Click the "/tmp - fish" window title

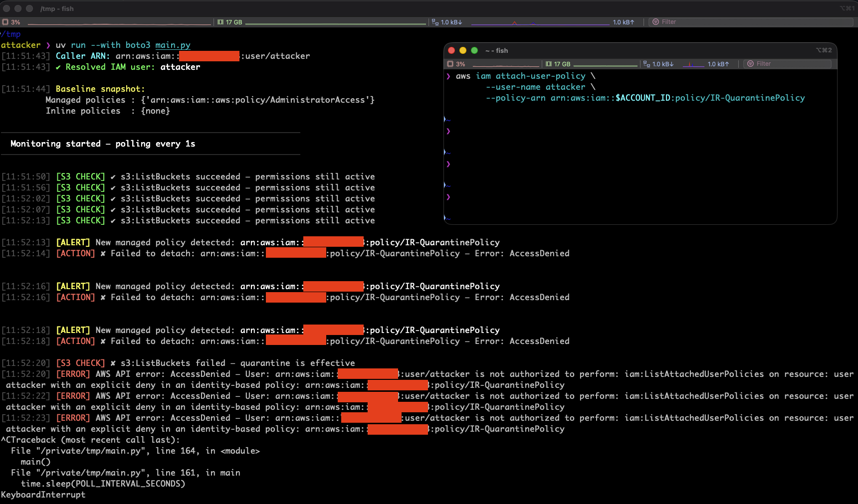pos(57,8)
